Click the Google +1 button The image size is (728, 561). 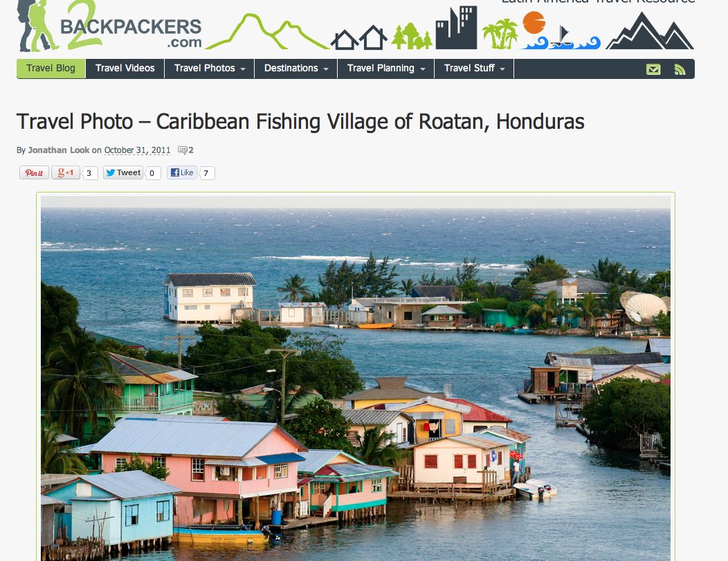(66, 173)
